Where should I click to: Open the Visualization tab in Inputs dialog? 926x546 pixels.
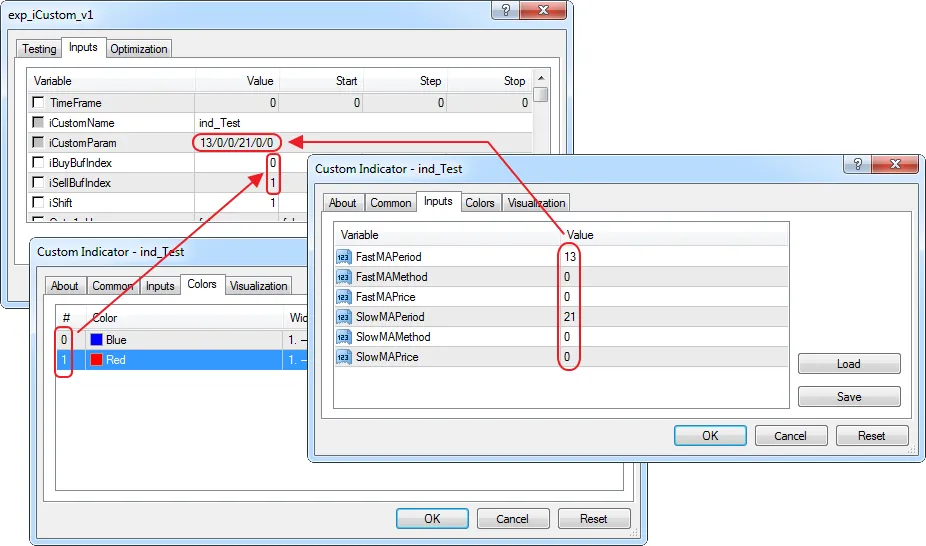tap(536, 203)
